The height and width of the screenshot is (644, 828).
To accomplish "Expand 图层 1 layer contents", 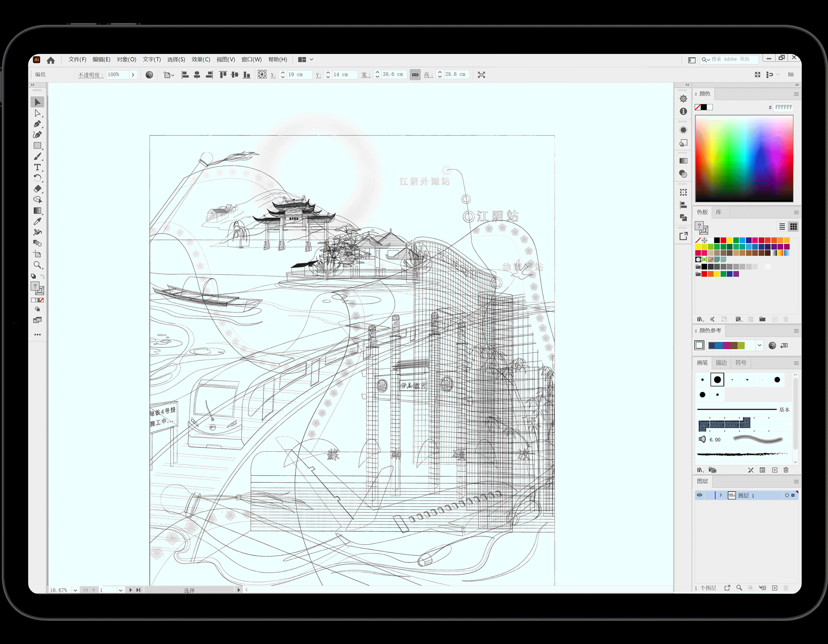I will [721, 495].
